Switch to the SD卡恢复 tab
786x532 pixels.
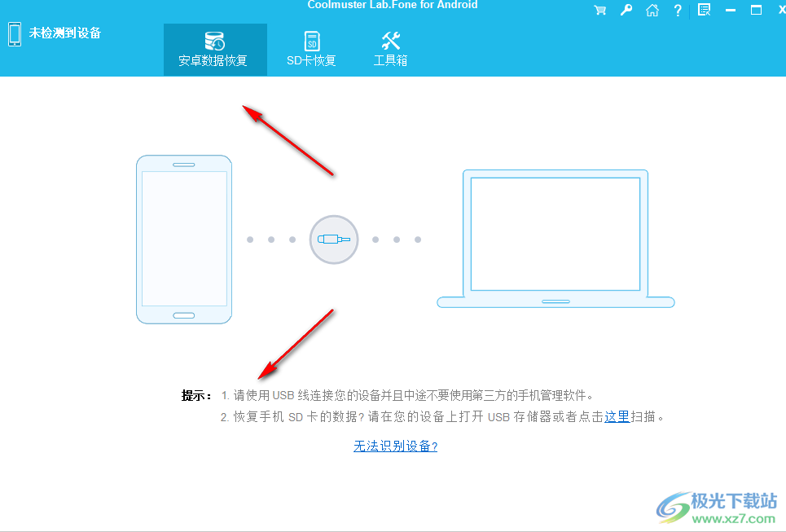[310, 49]
